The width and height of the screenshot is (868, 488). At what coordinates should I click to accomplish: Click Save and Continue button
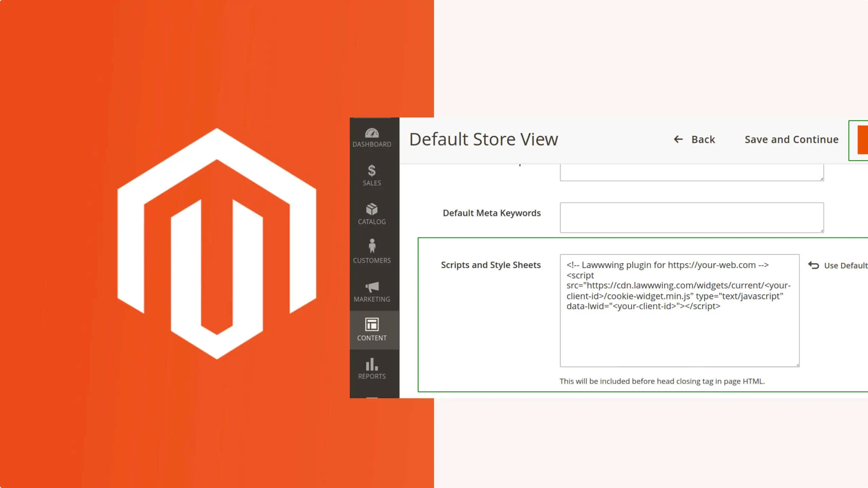(791, 139)
